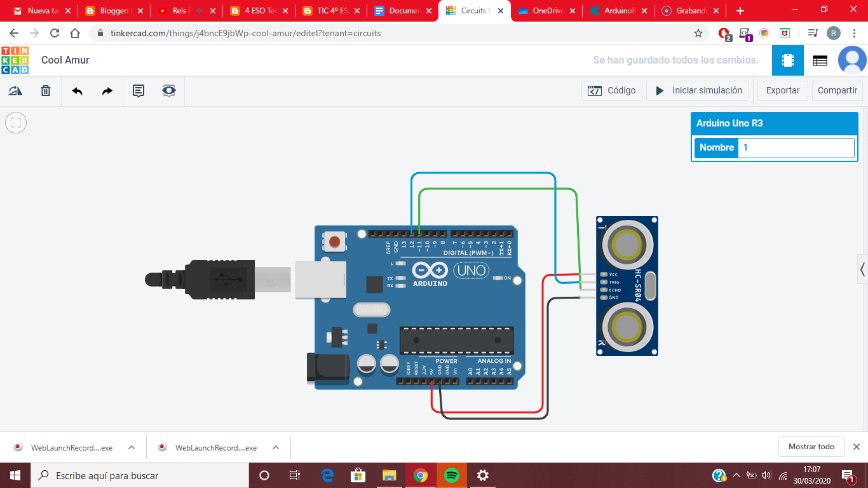Expand second WebLaunchRecorder download options
This screenshot has width=868, height=488.
276,447
